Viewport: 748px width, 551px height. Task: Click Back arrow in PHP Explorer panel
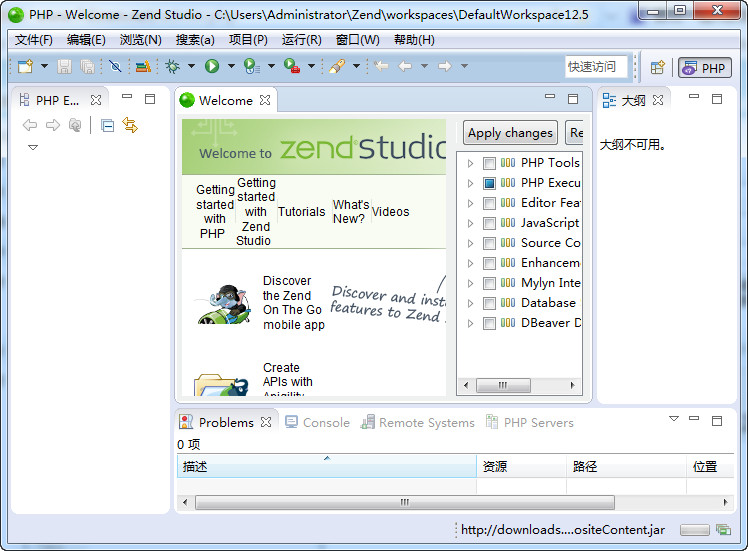(x=30, y=125)
